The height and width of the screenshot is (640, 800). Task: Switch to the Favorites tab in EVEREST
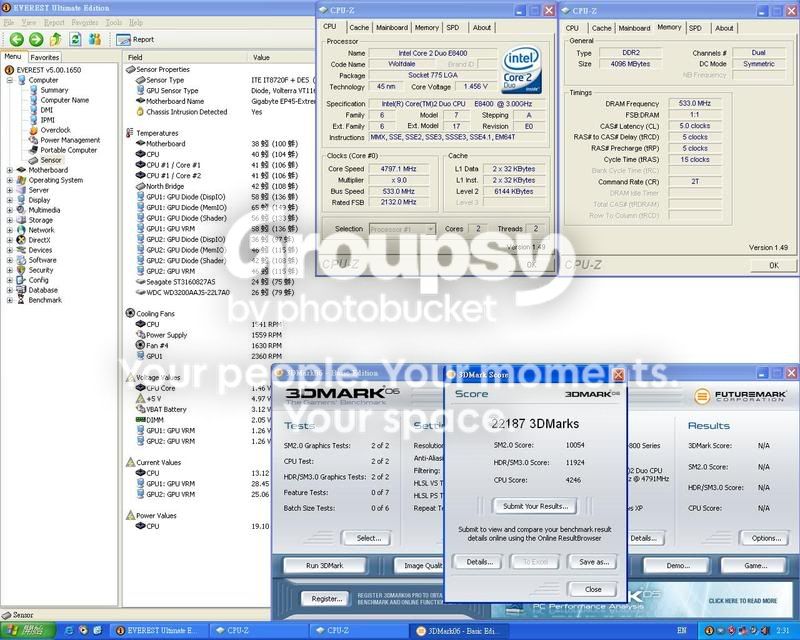click(x=44, y=58)
